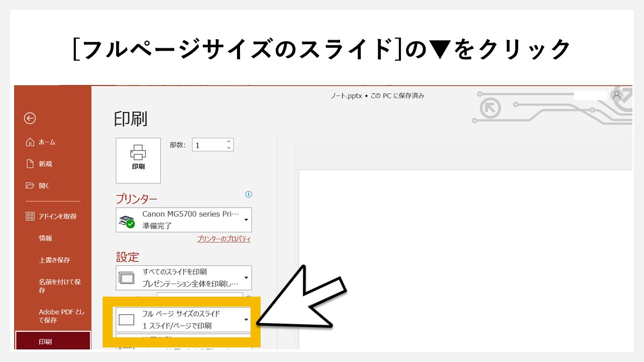Click the 新規 new document icon

click(x=30, y=163)
